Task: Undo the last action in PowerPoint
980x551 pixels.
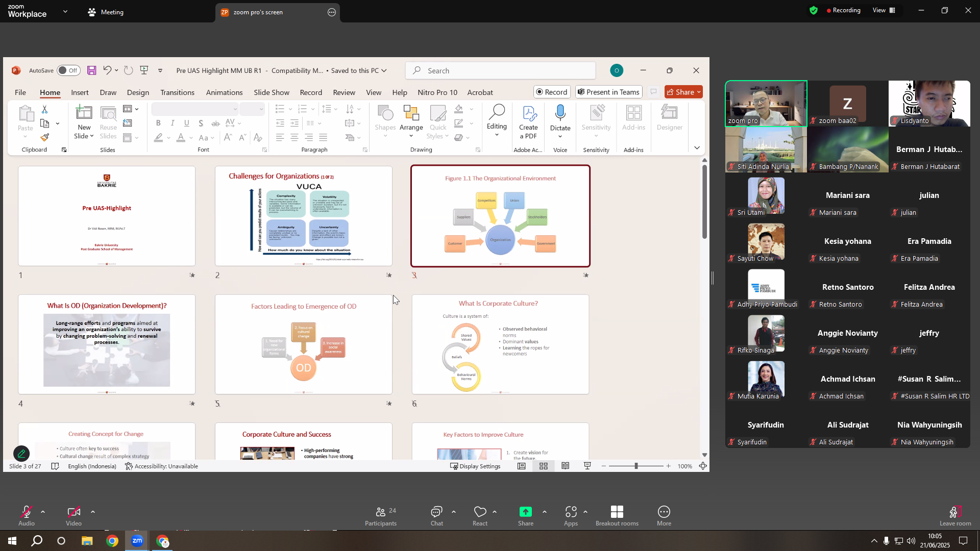Action: click(107, 70)
